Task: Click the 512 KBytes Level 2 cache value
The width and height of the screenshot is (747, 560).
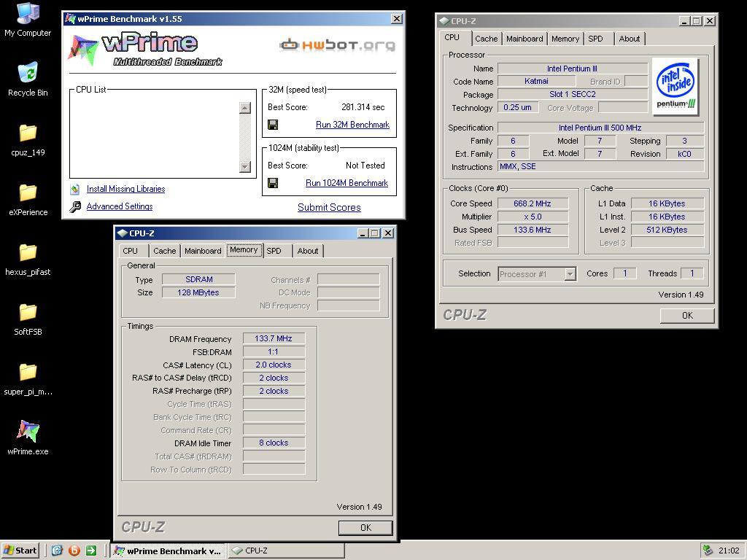Action: point(667,230)
